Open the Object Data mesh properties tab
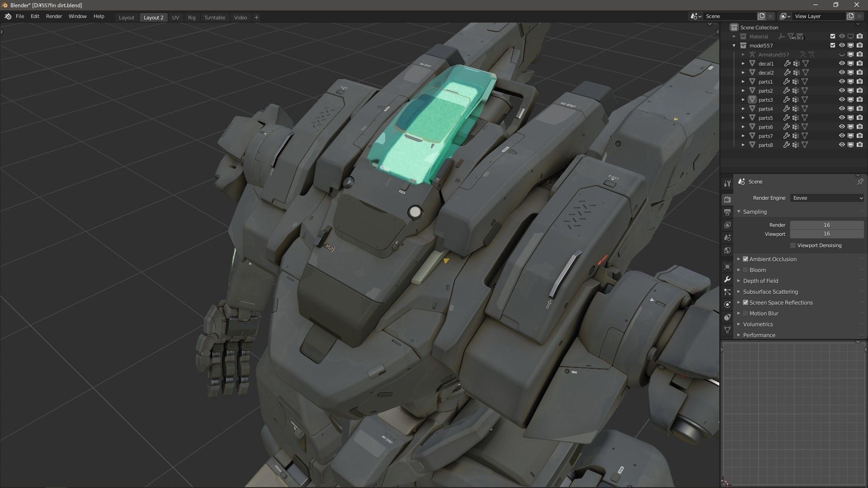 tap(727, 330)
